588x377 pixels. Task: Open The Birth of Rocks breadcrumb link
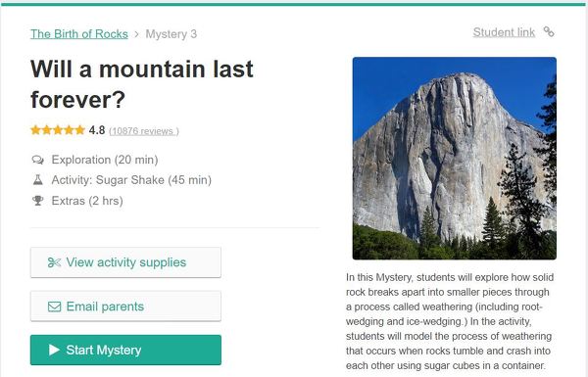tap(79, 34)
